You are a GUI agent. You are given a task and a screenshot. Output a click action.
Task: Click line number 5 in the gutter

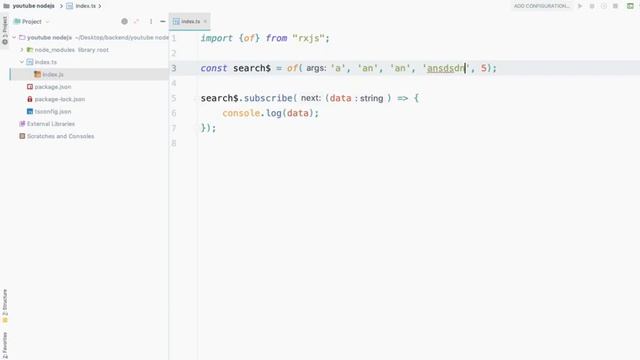click(x=174, y=98)
